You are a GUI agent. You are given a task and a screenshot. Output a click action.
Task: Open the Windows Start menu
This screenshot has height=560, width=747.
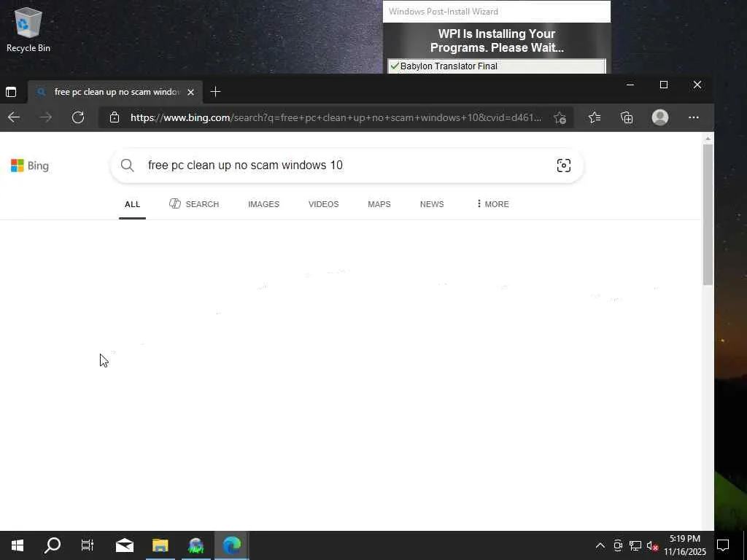pyautogui.click(x=18, y=545)
